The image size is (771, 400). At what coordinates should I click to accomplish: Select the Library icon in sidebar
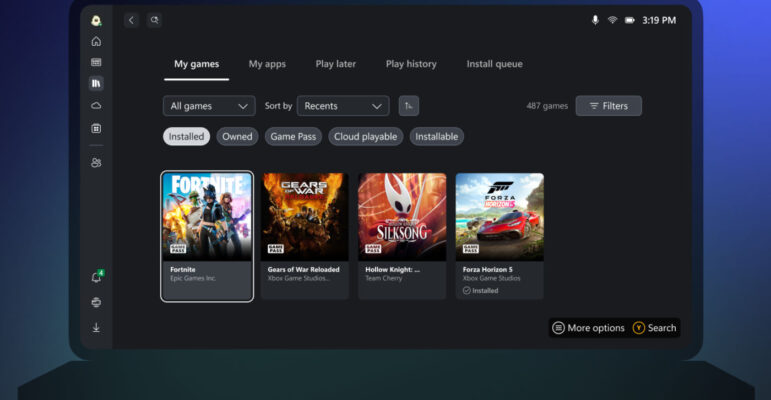(x=96, y=83)
